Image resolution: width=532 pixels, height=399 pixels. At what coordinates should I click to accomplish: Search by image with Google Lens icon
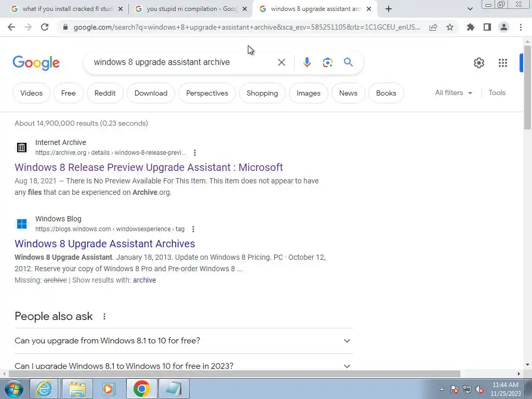tap(327, 62)
